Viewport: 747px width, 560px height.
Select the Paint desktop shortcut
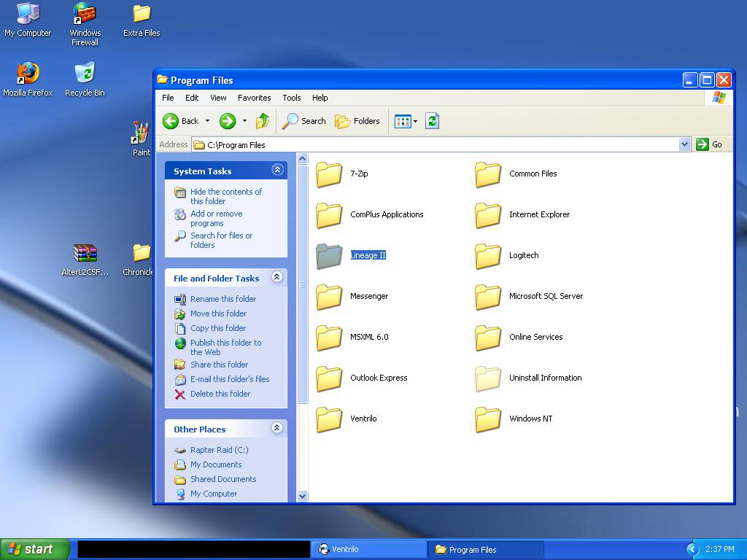click(141, 138)
